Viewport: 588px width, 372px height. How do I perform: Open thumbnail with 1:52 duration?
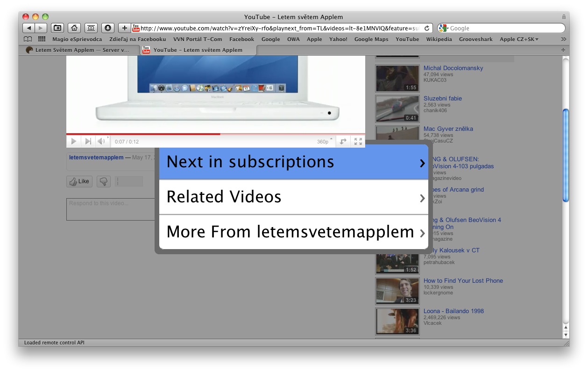[x=397, y=264]
